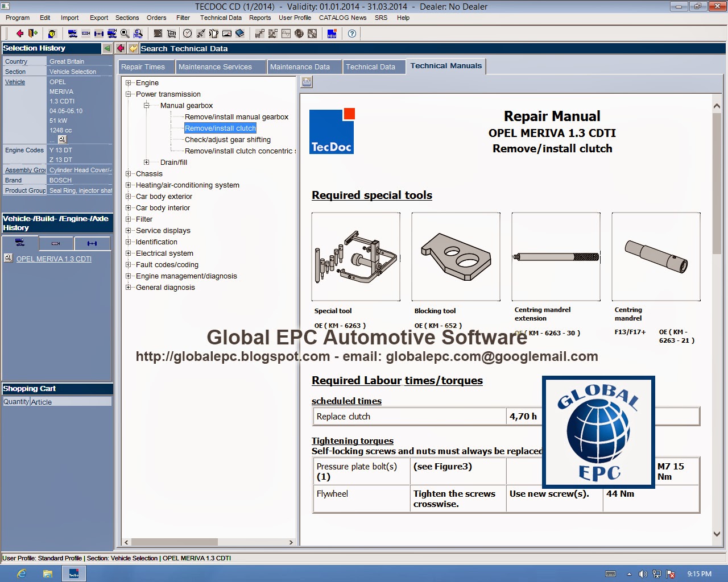Click the magnifying glass search toolbar icon
This screenshot has height=582, width=728.
point(125,34)
